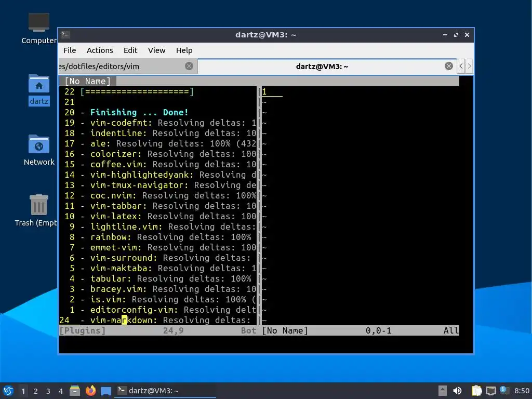This screenshot has width=532, height=399.
Task: Click the right pane [No Name] status line
Action: tap(361, 330)
